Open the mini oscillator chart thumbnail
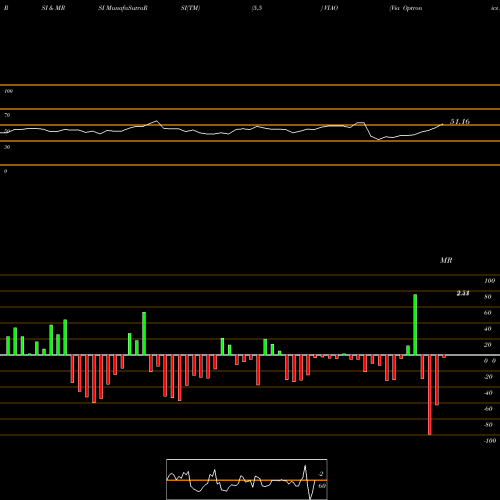The width and height of the screenshot is (500, 500). [x=247, y=479]
